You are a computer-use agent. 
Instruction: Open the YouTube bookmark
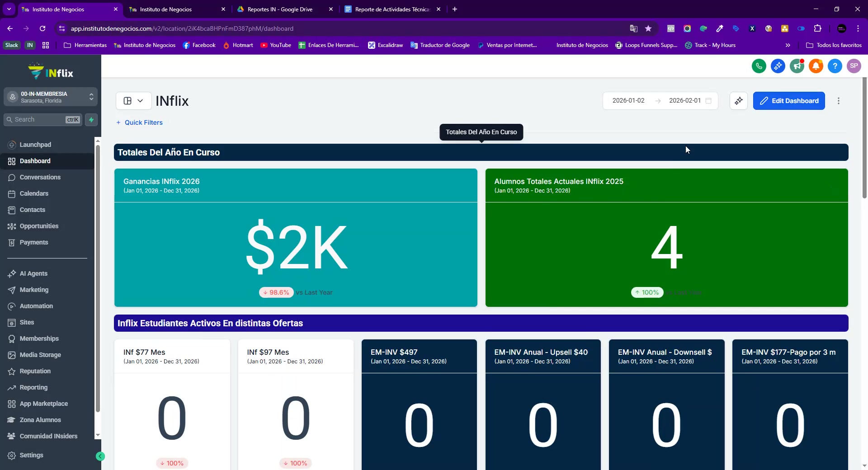[x=276, y=45]
